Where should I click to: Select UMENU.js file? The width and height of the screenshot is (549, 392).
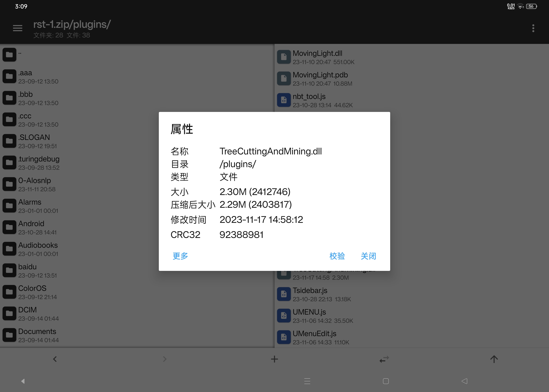pos(412,316)
